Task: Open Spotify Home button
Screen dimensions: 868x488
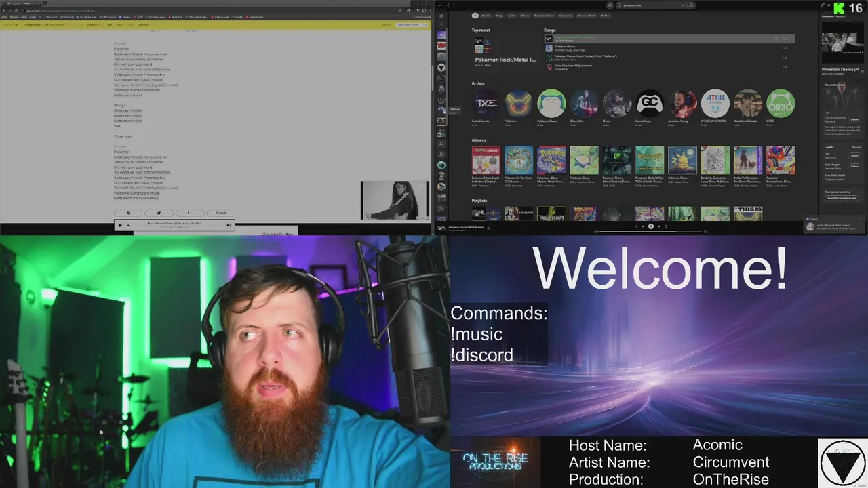Action: click(x=610, y=5)
